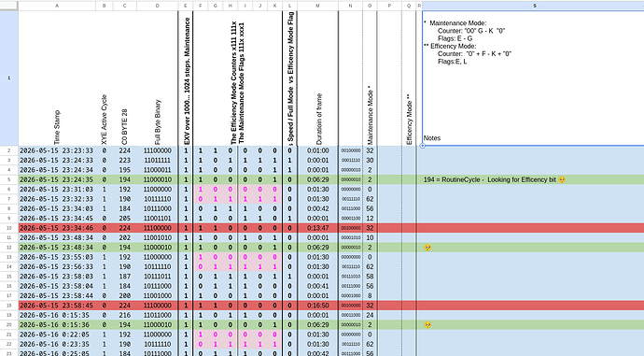Click CO BYTE value 216
644x356 pixels.
click(124, 315)
